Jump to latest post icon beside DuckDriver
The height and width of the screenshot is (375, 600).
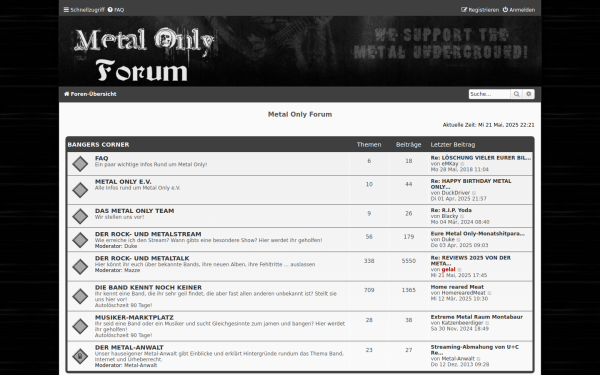[474, 193]
